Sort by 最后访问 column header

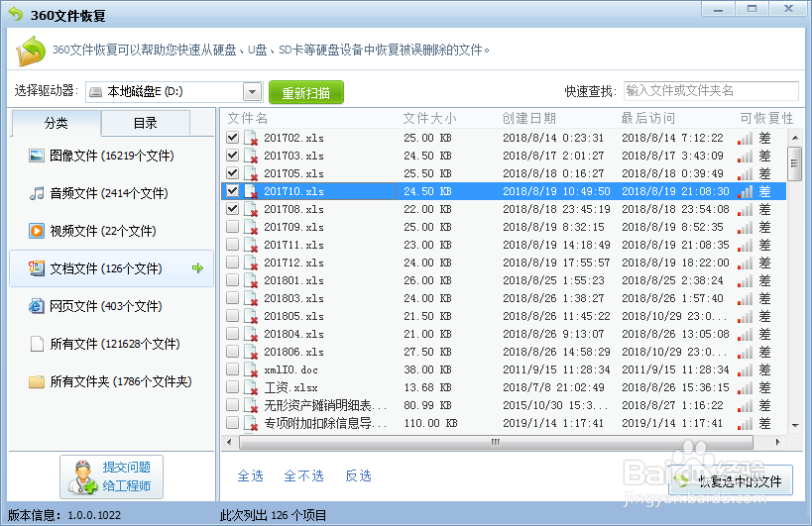(x=647, y=119)
